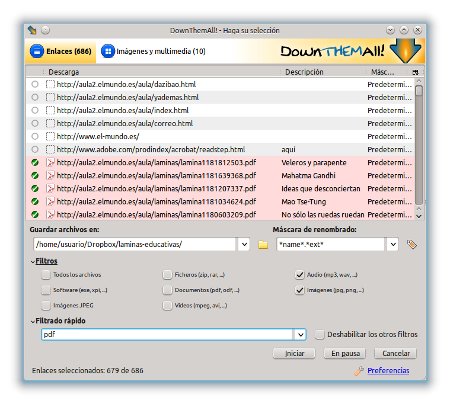Check 'Vídeos (mpeg, avi...)' filter

coord(167,305)
